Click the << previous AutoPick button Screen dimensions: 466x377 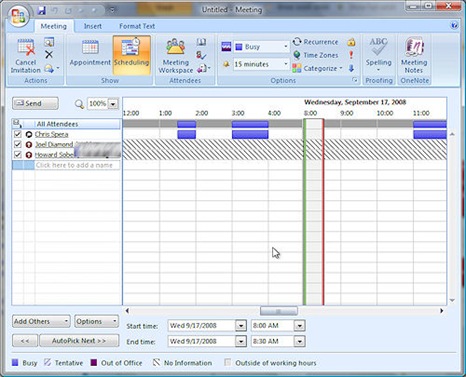[x=25, y=341]
